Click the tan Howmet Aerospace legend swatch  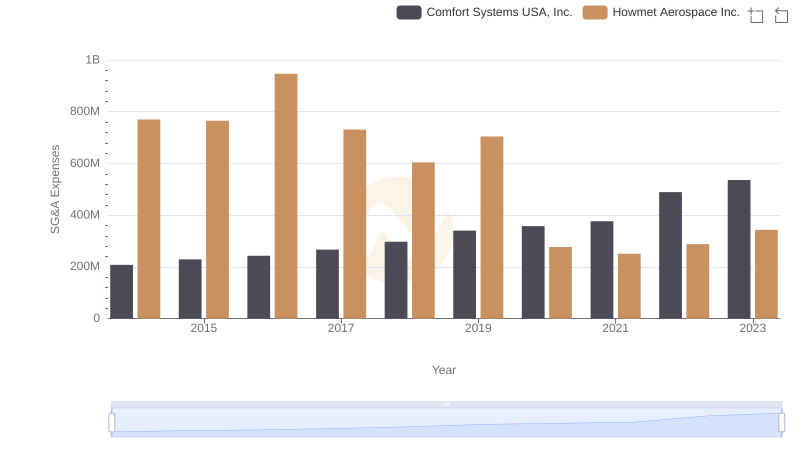point(595,12)
